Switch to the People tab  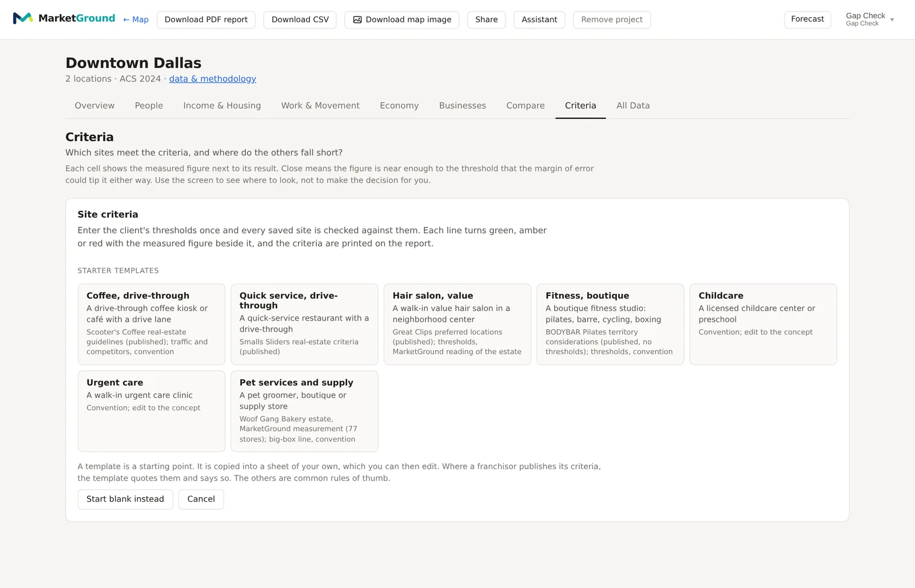click(x=149, y=106)
